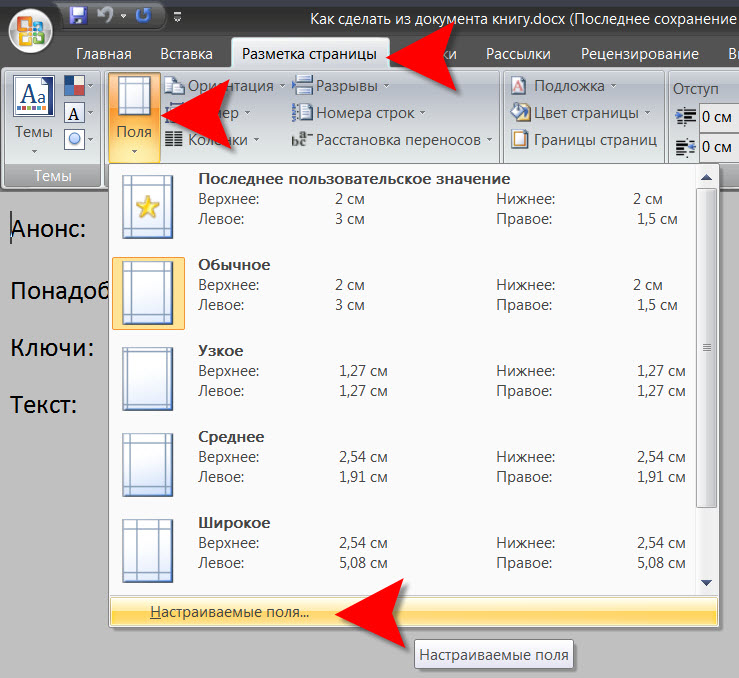The image size is (739, 678).
Task: Select the Среднее margin preset
Action: (x=403, y=465)
